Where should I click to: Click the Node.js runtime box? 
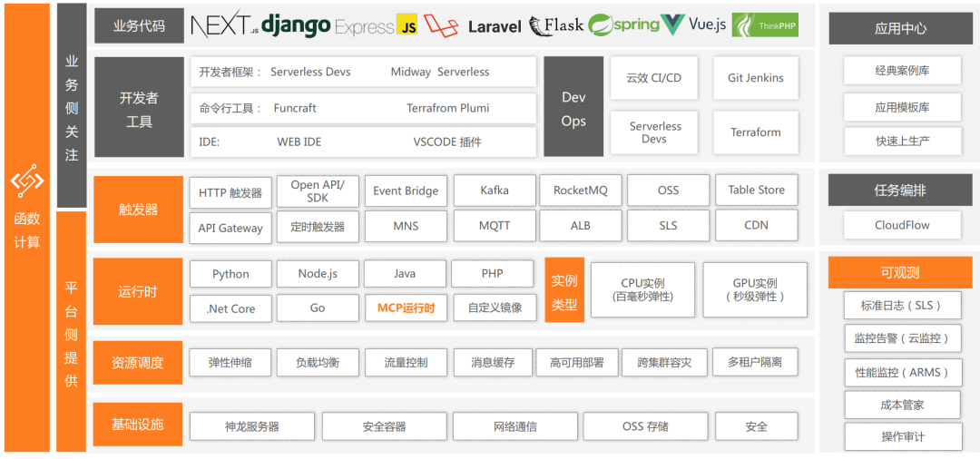click(x=318, y=274)
